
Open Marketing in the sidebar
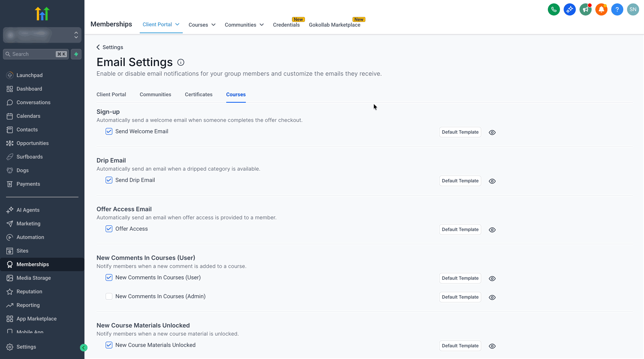(42, 223)
